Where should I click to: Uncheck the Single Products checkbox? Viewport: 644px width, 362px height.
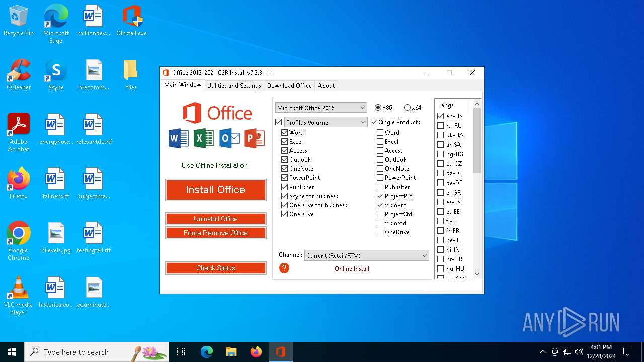pos(374,122)
